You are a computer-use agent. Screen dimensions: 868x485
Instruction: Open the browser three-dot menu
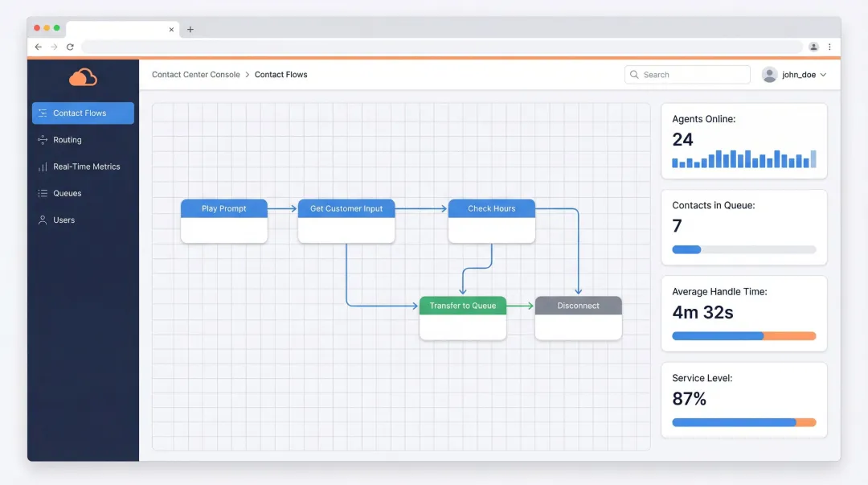pyautogui.click(x=829, y=47)
